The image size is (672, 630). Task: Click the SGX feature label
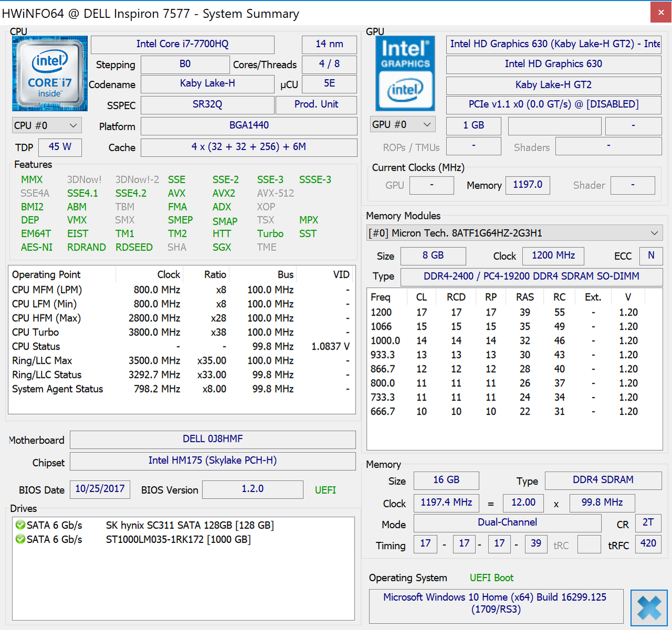(222, 247)
